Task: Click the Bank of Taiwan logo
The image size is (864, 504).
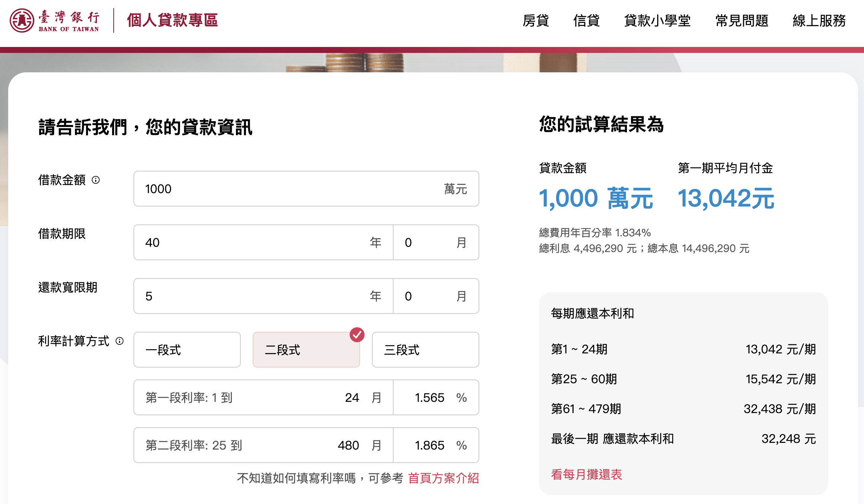Action: tap(54, 21)
